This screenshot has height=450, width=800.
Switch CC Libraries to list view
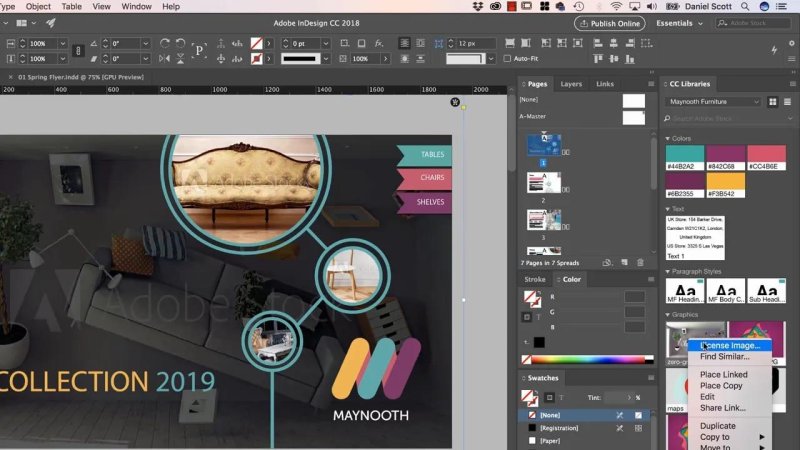coord(787,102)
